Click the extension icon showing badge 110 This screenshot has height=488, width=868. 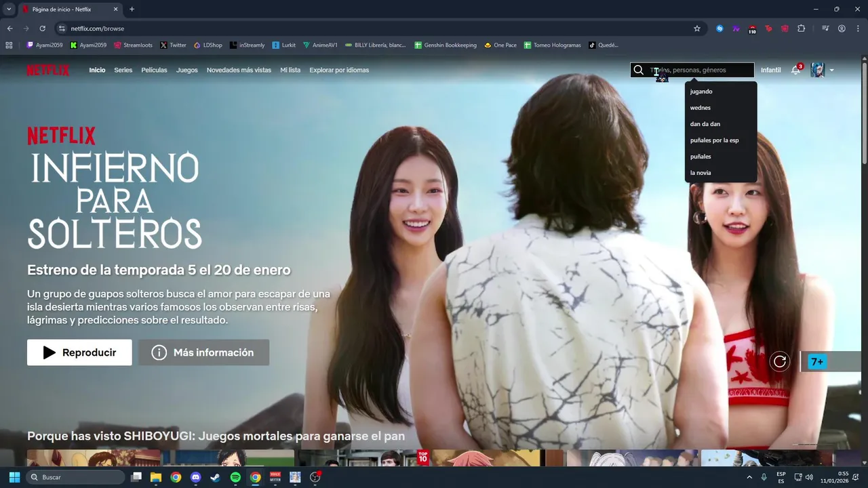point(752,29)
